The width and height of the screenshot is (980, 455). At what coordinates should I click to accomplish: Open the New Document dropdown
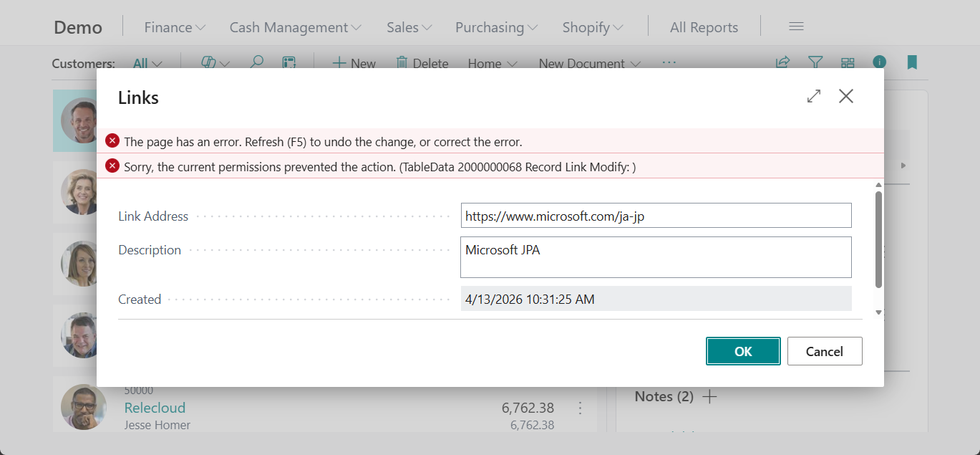point(588,64)
